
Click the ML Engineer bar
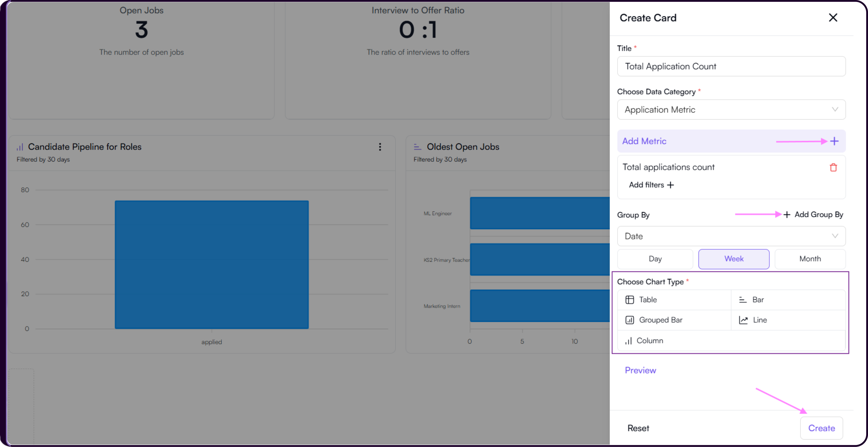(540, 213)
